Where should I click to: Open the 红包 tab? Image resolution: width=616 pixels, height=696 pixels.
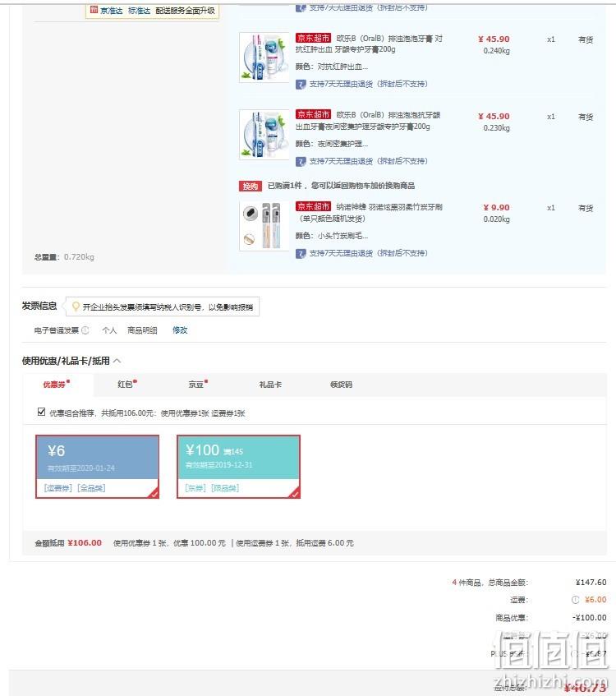pyautogui.click(x=126, y=384)
